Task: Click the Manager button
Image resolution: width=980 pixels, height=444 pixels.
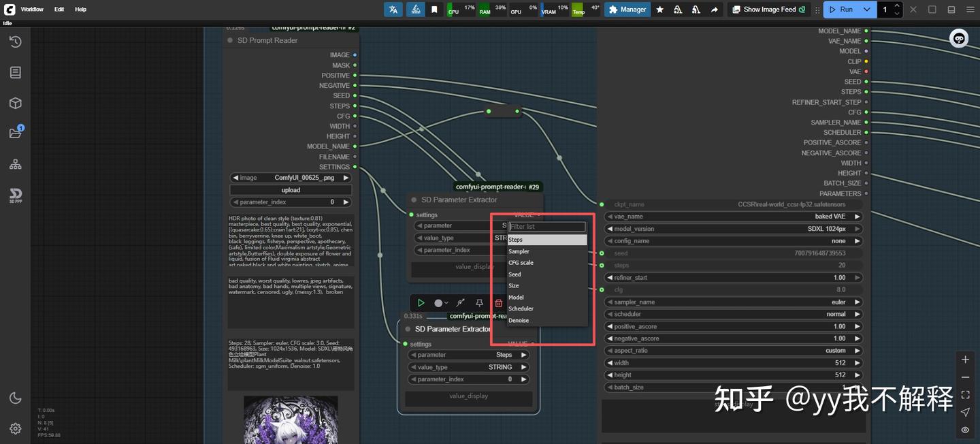Action: click(627, 10)
